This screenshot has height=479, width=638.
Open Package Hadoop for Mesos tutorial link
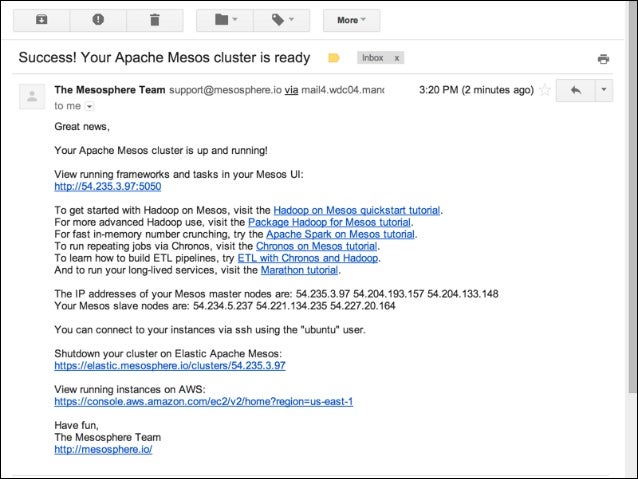pos(329,222)
